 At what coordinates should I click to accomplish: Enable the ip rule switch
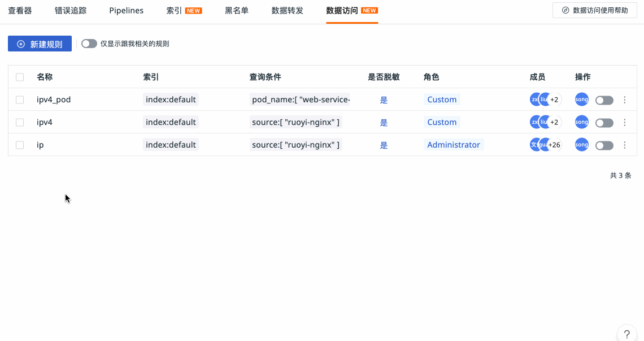coord(604,145)
